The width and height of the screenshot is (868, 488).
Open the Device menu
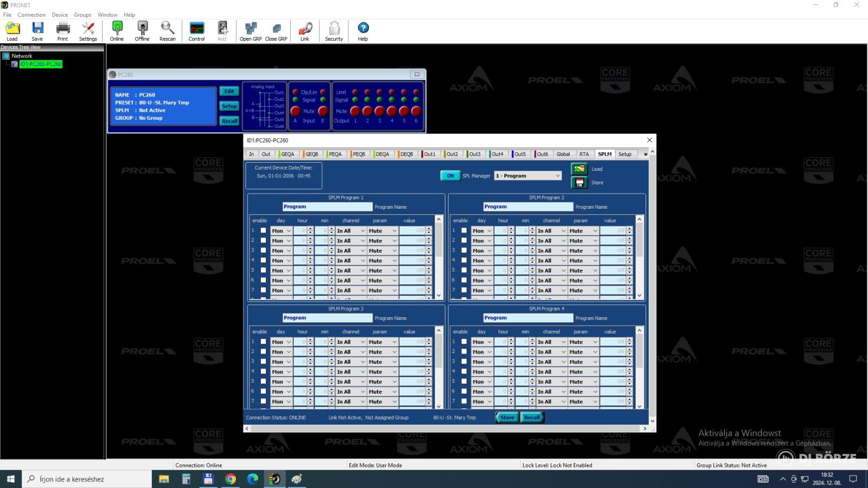[60, 15]
